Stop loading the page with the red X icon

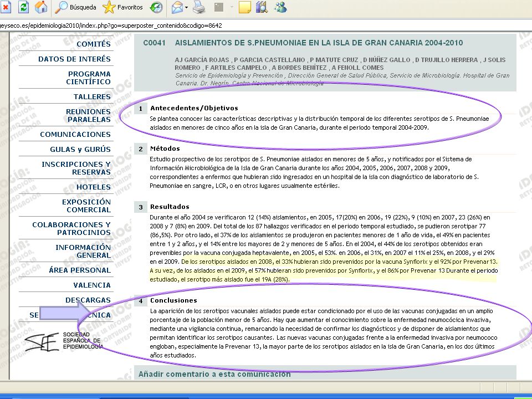(x=6, y=7)
